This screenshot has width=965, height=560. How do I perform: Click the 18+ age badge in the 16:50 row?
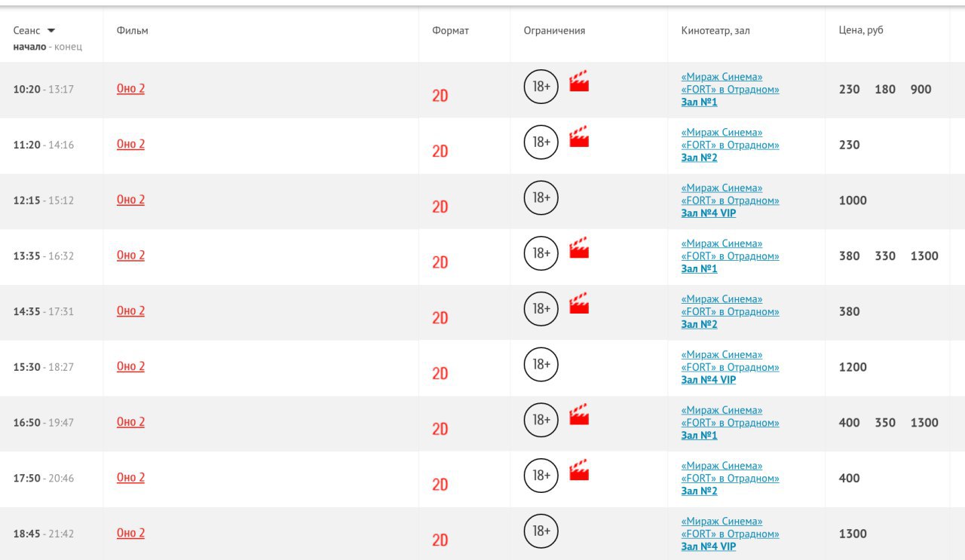(541, 420)
